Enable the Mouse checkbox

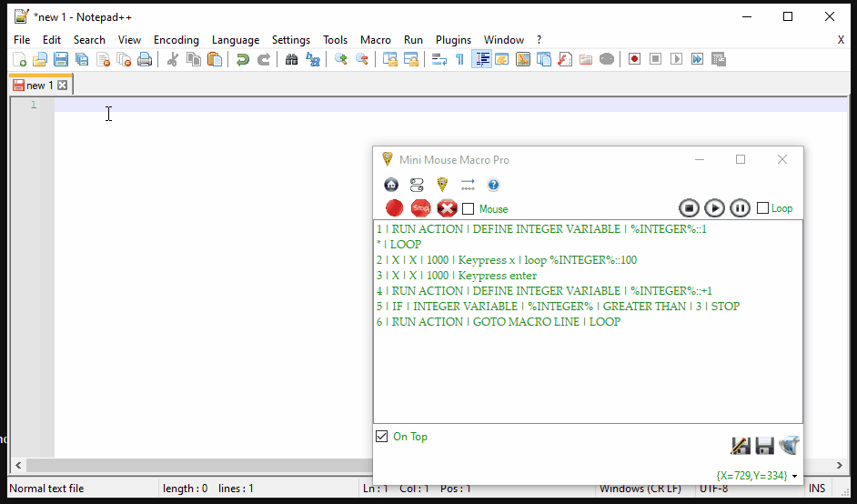(469, 209)
